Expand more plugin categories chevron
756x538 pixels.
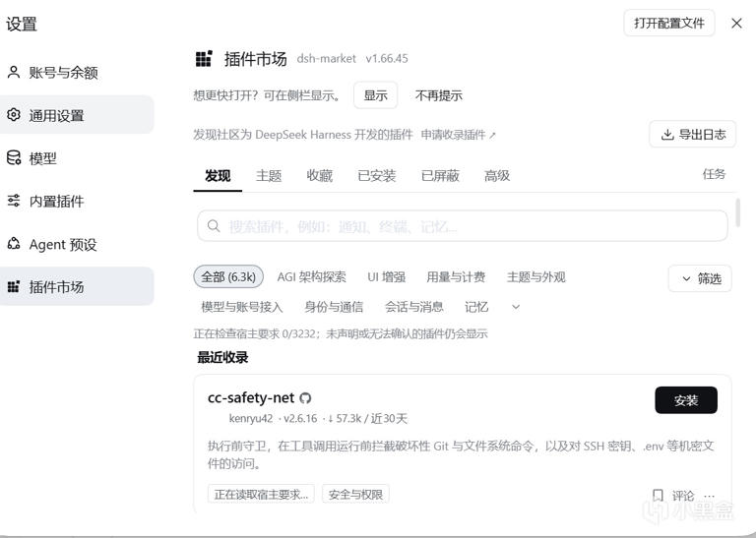point(516,307)
